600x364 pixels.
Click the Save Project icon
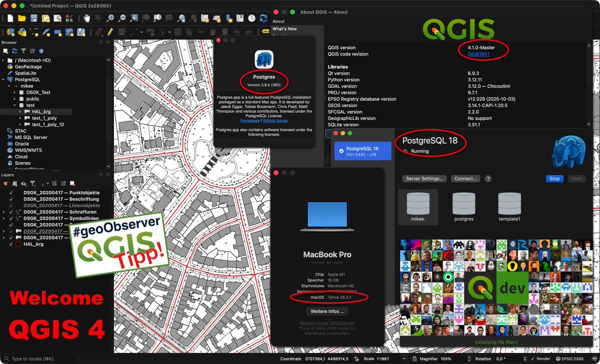point(33,17)
